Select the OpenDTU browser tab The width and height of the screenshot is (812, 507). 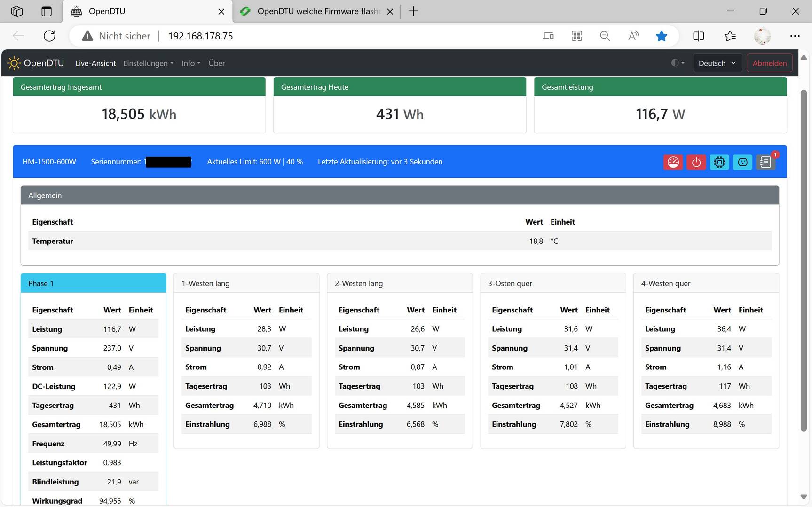click(x=147, y=11)
